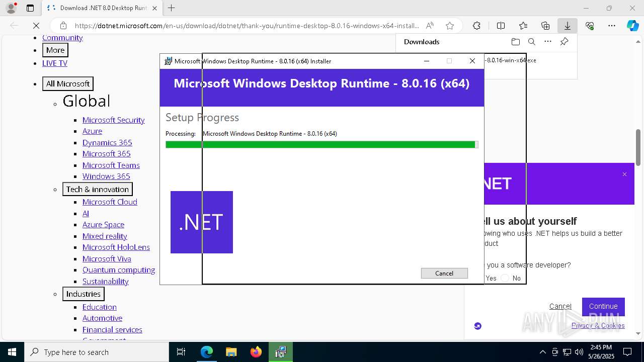644x362 pixels.
Task: Expand the All Microsoft menu
Action: tap(68, 83)
